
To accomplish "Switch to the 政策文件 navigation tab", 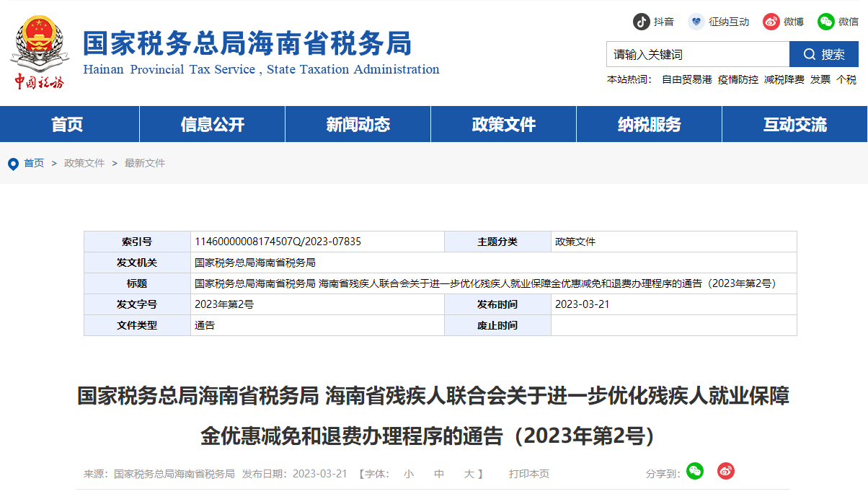I will tap(503, 124).
